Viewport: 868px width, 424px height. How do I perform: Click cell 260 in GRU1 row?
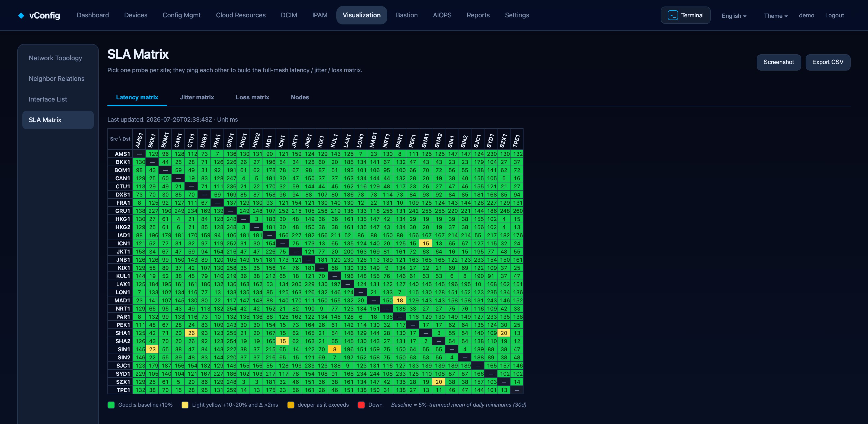tap(517, 211)
